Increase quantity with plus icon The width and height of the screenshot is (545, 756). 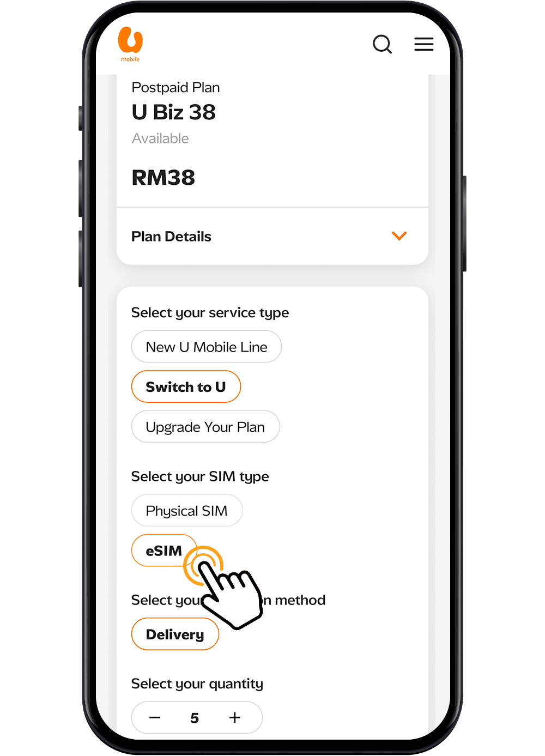235,718
